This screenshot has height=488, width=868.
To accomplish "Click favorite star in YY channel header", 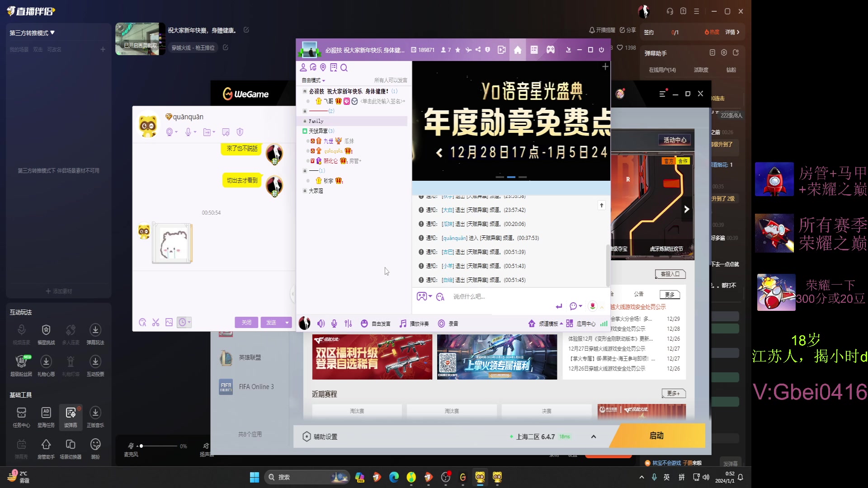I will [458, 50].
